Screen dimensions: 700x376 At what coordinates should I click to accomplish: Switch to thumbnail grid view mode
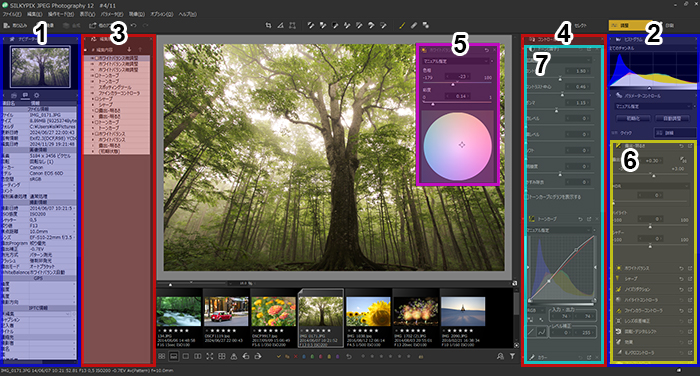click(x=162, y=356)
